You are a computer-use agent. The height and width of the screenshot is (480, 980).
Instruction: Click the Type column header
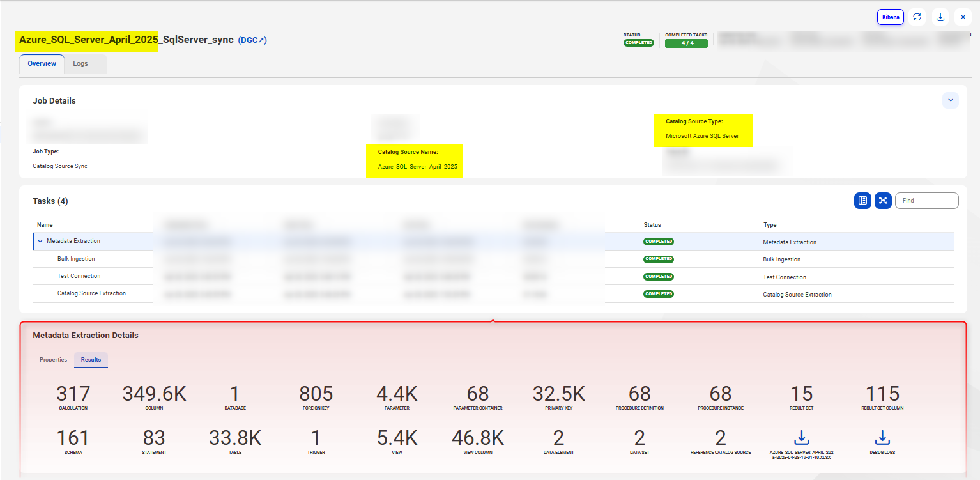[x=770, y=225]
